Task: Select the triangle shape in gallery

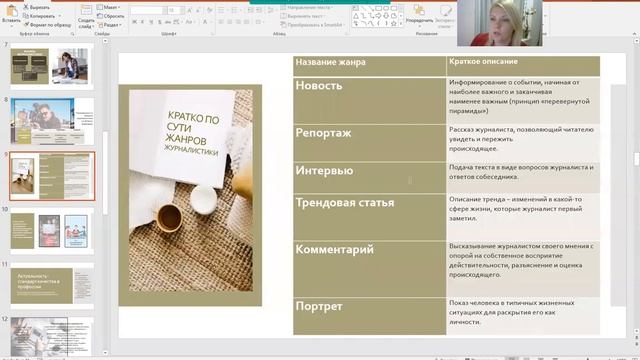Action: tap(356, 16)
